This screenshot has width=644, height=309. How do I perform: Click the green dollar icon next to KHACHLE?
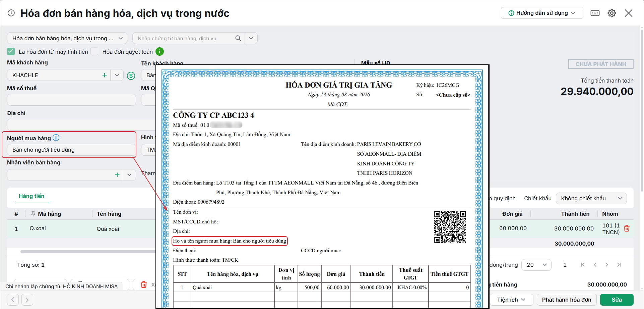[x=131, y=76]
